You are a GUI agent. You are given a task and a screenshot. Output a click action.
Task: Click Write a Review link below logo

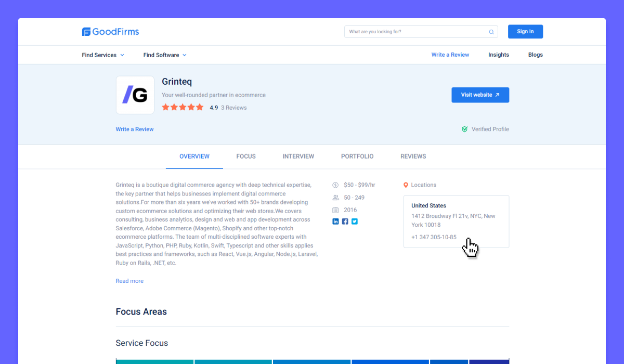click(x=135, y=129)
